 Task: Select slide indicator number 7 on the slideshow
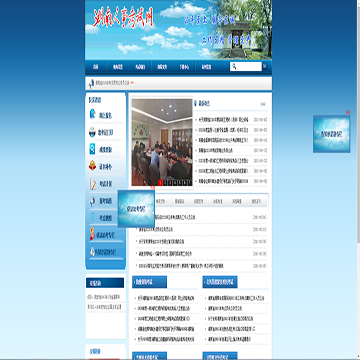coord(190,182)
